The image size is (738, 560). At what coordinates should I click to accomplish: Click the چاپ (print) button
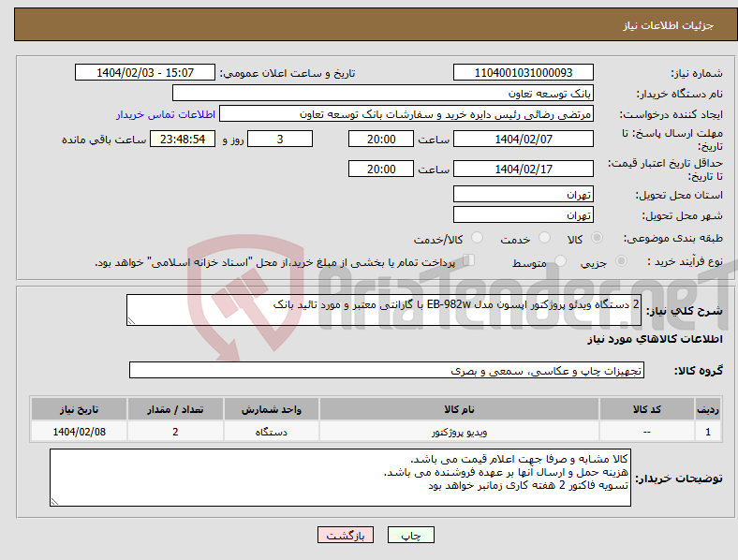click(411, 535)
